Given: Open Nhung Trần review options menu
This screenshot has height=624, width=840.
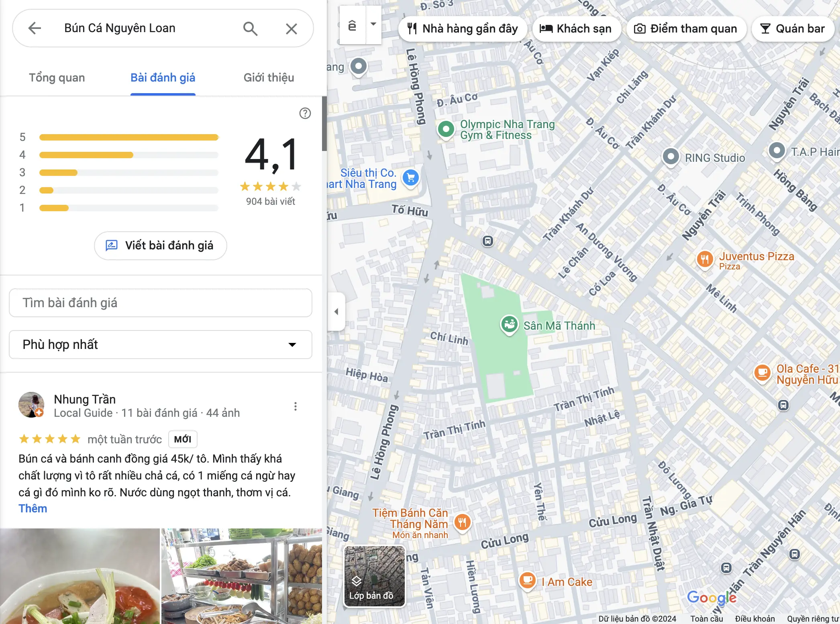Looking at the screenshot, I should pyautogui.click(x=296, y=406).
